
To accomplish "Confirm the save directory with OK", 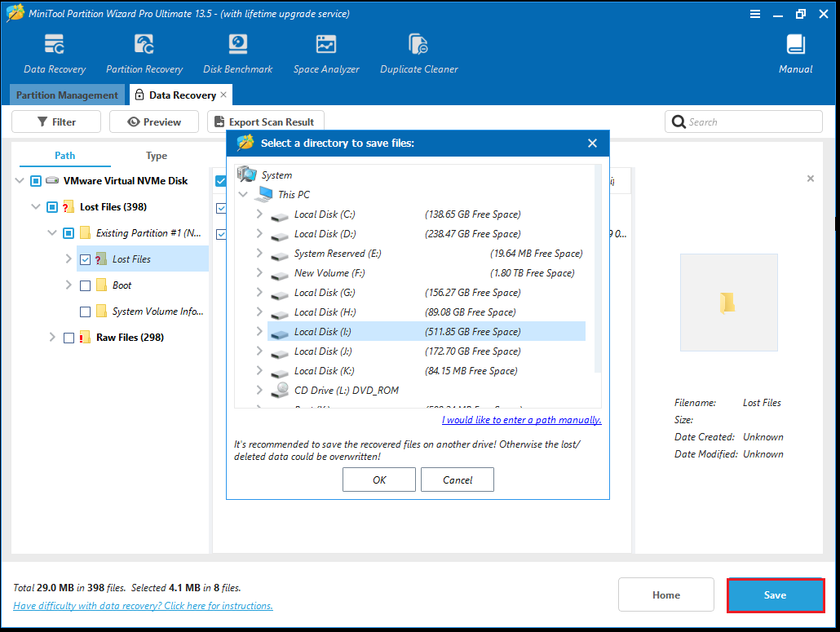I will pos(379,480).
